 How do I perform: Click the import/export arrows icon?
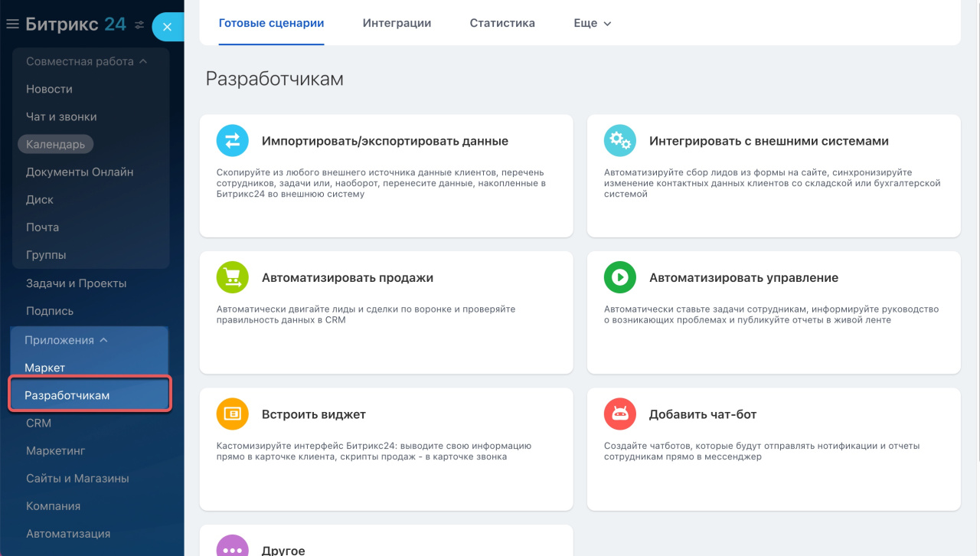233,141
